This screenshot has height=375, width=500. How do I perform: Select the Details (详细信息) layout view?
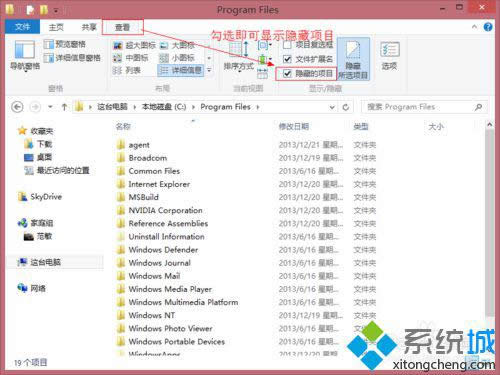pyautogui.click(x=181, y=70)
